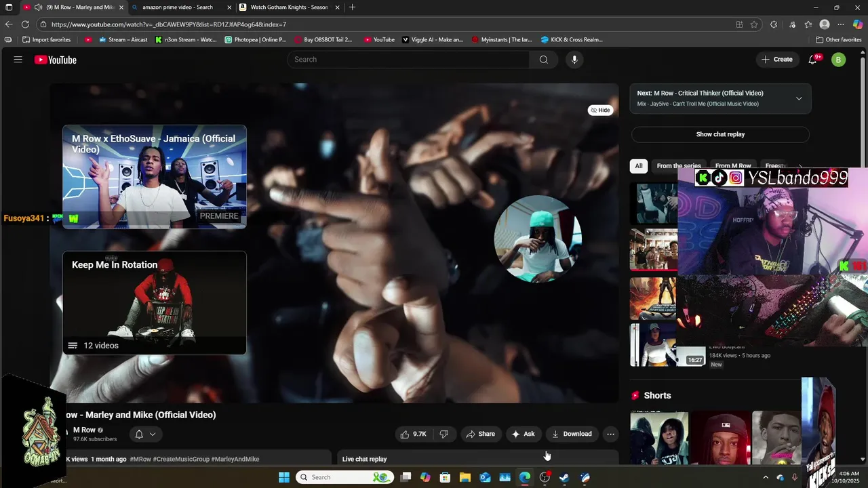Click the circular channel avatar on the video end screen
The width and height of the screenshot is (868, 488).
[538, 239]
